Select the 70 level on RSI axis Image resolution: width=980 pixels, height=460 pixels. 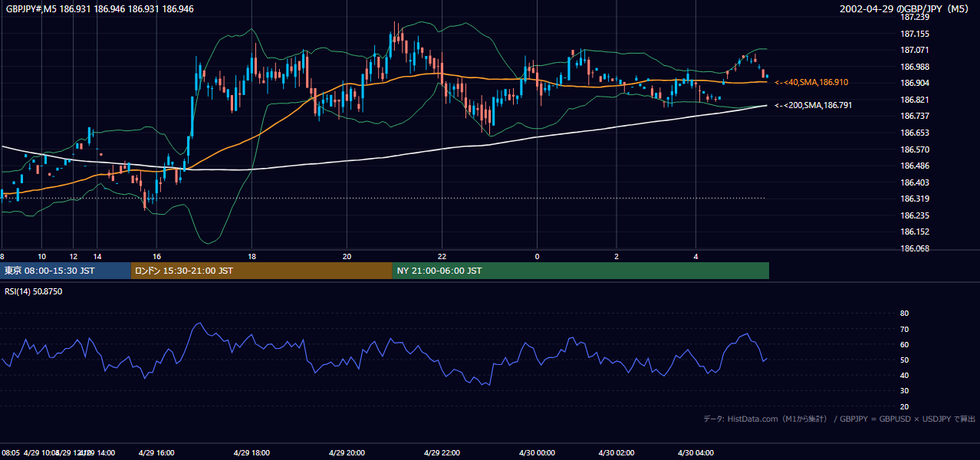click(x=904, y=329)
